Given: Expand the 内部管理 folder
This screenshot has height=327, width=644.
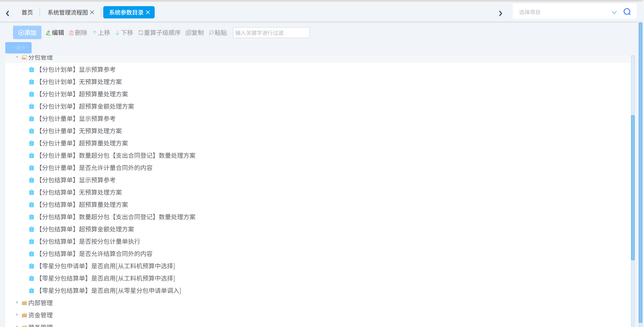Looking at the screenshot, I should pos(17,302).
